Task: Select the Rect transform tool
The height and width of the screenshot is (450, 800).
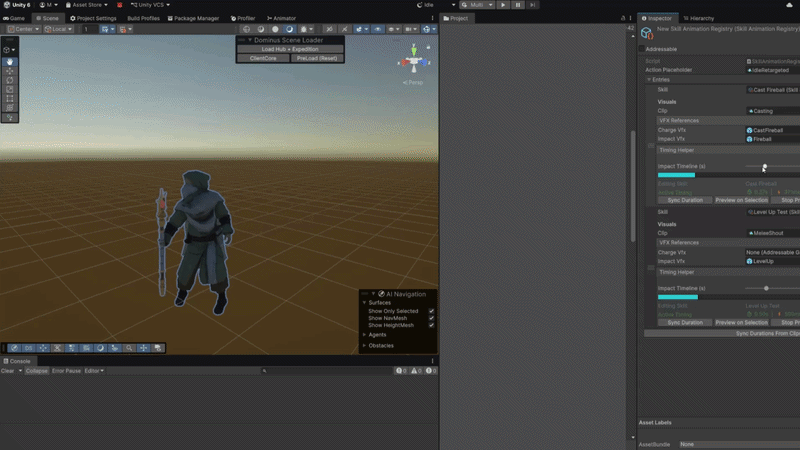Action: click(10, 98)
